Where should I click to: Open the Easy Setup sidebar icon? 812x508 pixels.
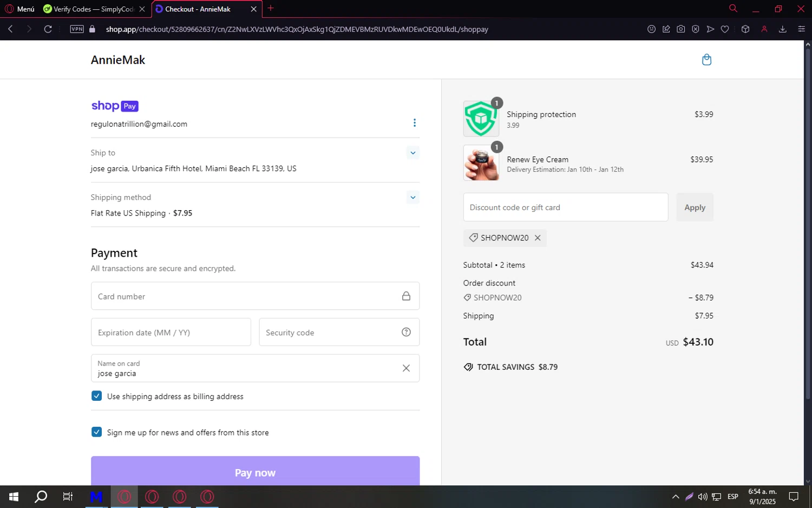click(802, 29)
